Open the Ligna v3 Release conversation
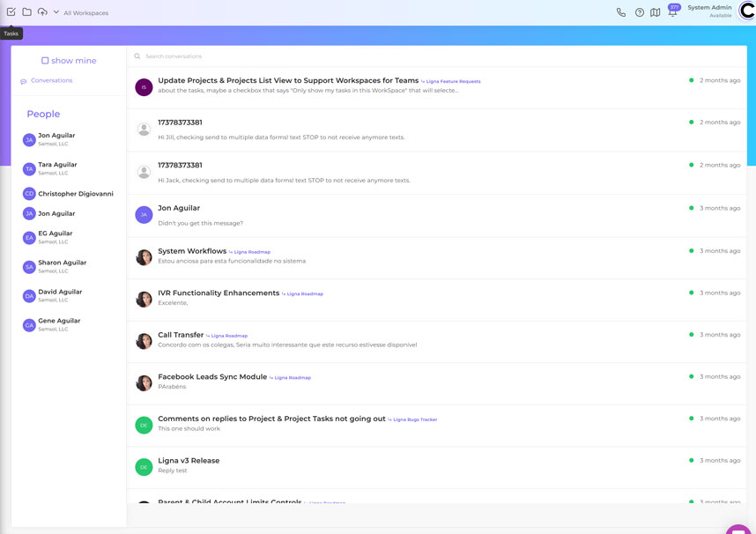The height and width of the screenshot is (534, 756). 189,461
